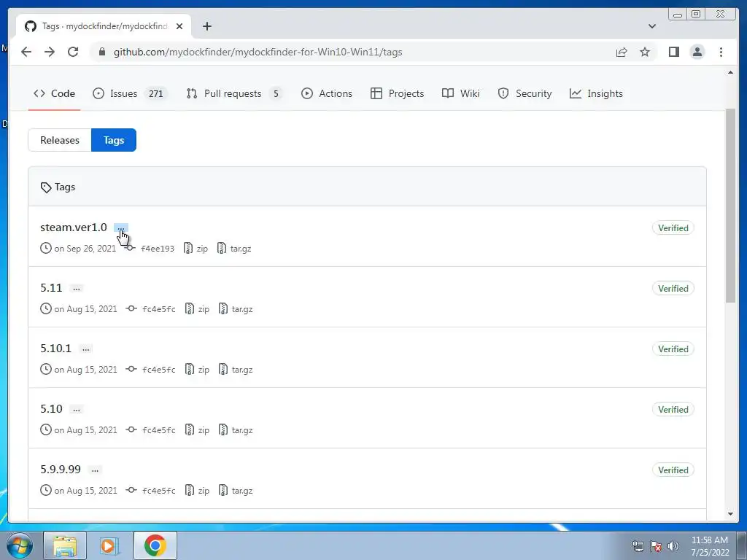
Task: Open the 5.10.1 tag
Action: point(55,348)
